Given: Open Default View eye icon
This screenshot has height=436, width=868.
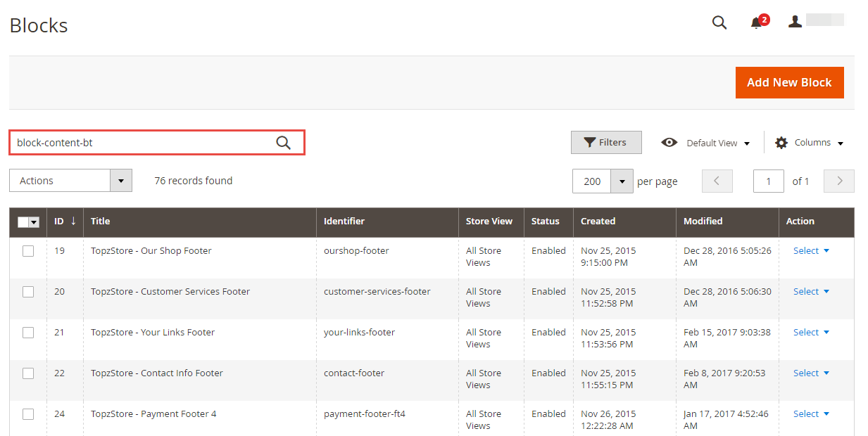Looking at the screenshot, I should (x=669, y=143).
